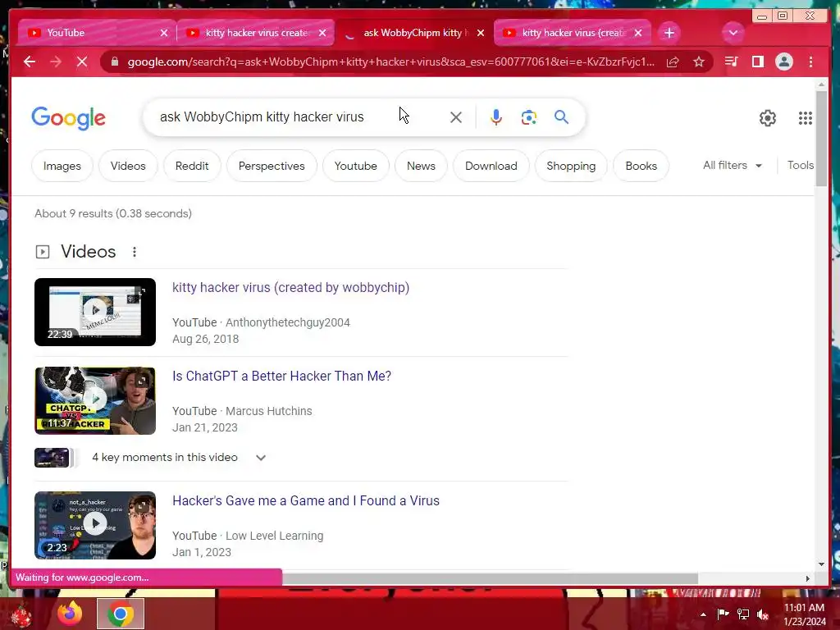Image resolution: width=840 pixels, height=630 pixels.
Task: Close the ask WobbyChipm search tab
Action: tap(481, 33)
